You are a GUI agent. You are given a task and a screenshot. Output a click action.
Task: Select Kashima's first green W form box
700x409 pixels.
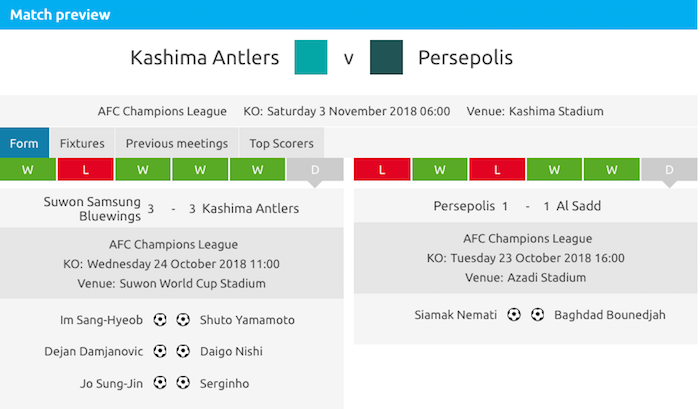pyautogui.click(x=28, y=170)
